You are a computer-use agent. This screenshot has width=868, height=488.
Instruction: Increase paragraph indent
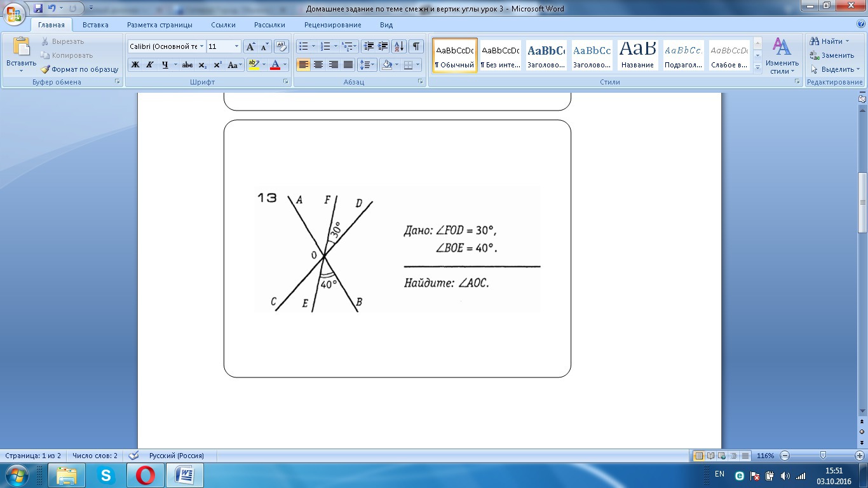point(383,46)
